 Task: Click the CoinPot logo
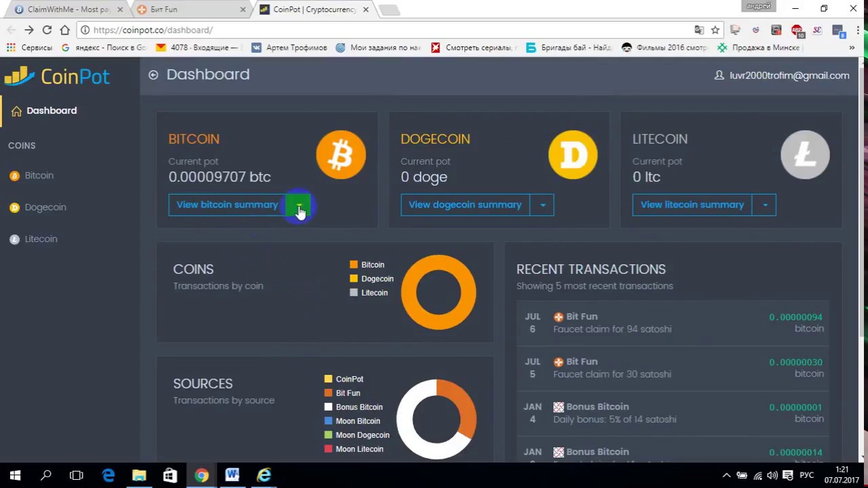click(x=57, y=77)
